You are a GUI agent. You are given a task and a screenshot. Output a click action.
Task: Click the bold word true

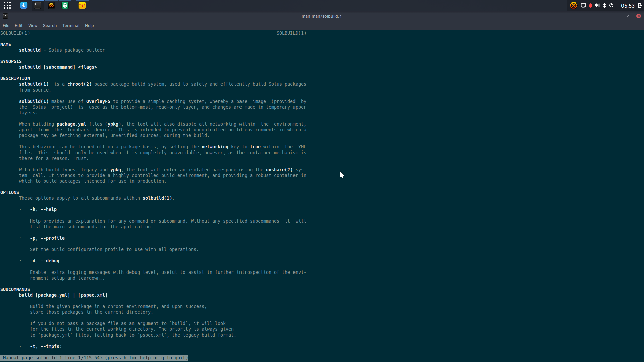[x=255, y=147]
